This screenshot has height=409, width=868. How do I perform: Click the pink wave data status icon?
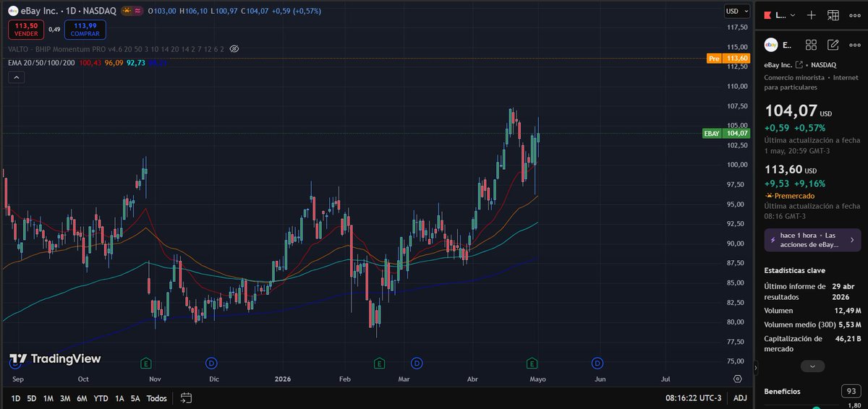[x=137, y=12]
